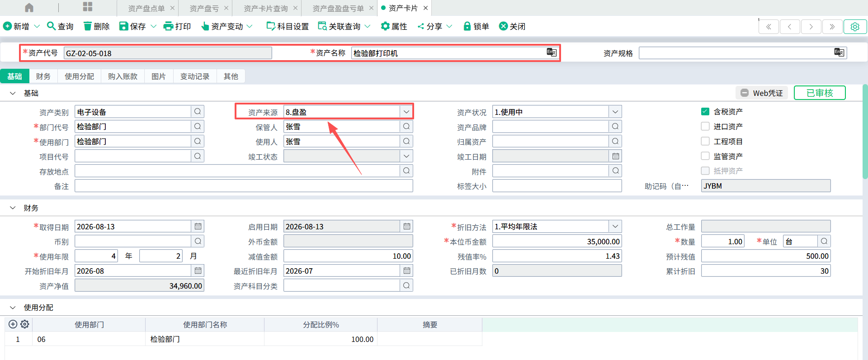Image resolution: width=868 pixels, height=360 pixels.
Task: Click the 删除 delete trash icon
Action: 88,26
